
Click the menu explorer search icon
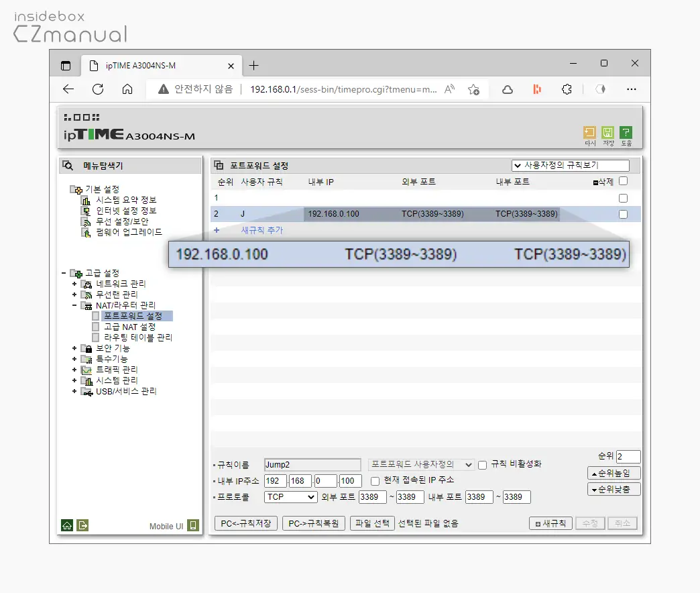pyautogui.click(x=68, y=166)
